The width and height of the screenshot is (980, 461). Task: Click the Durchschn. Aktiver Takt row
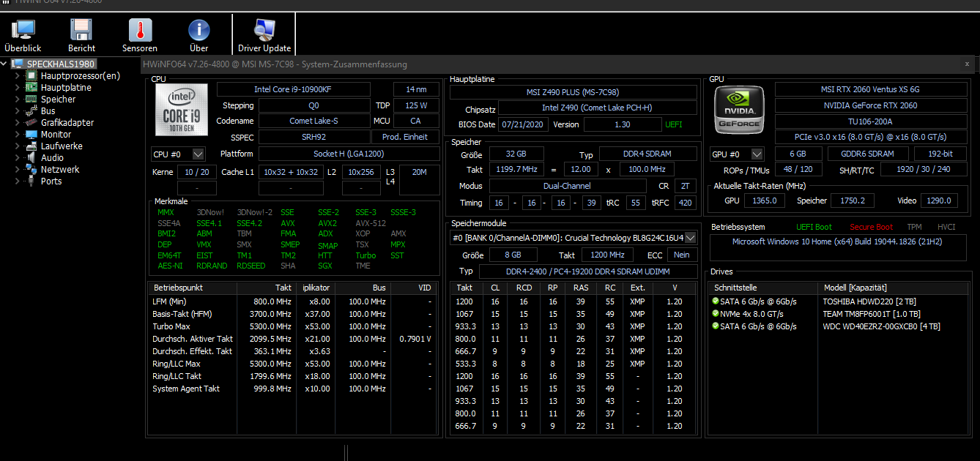[294, 339]
